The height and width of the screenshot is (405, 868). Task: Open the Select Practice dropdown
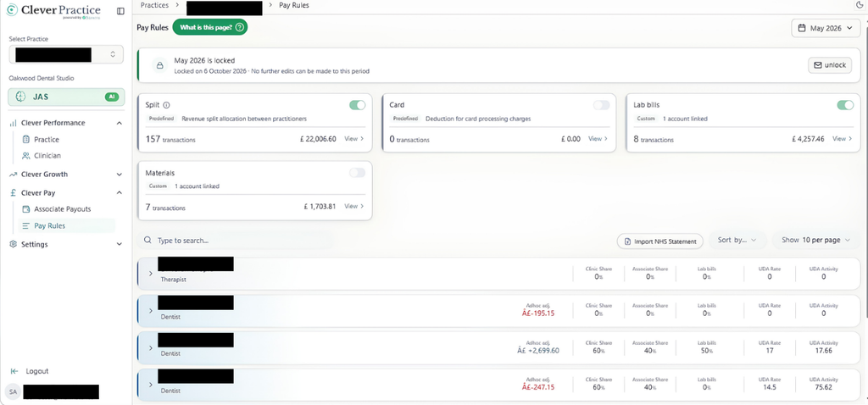(66, 54)
